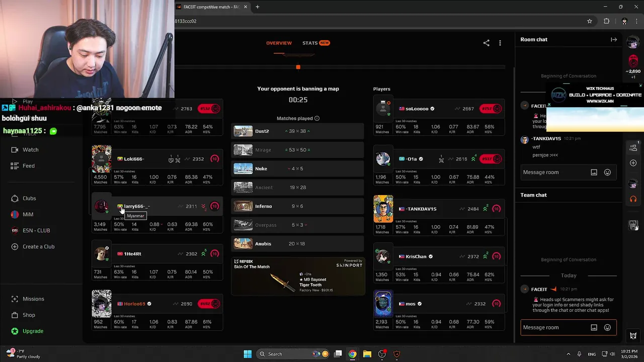Show hidden system tray icons chevron
644x362 pixels.
(x=569, y=354)
